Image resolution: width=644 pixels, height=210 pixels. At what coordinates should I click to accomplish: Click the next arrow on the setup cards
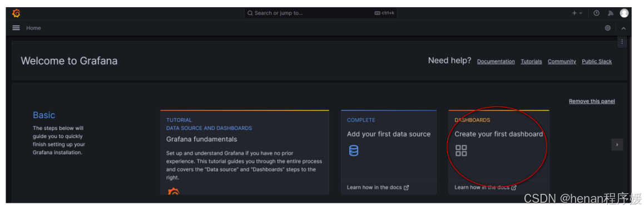[617, 144]
